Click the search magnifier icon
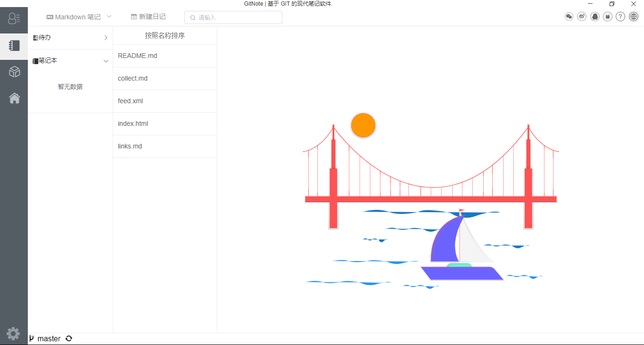Image resolution: width=644 pixels, height=345 pixels. [x=192, y=18]
